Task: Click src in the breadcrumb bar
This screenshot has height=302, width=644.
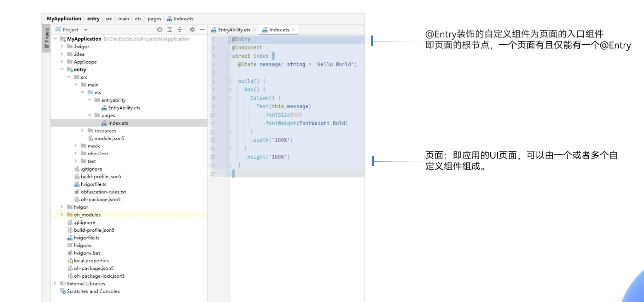Action: [x=109, y=18]
